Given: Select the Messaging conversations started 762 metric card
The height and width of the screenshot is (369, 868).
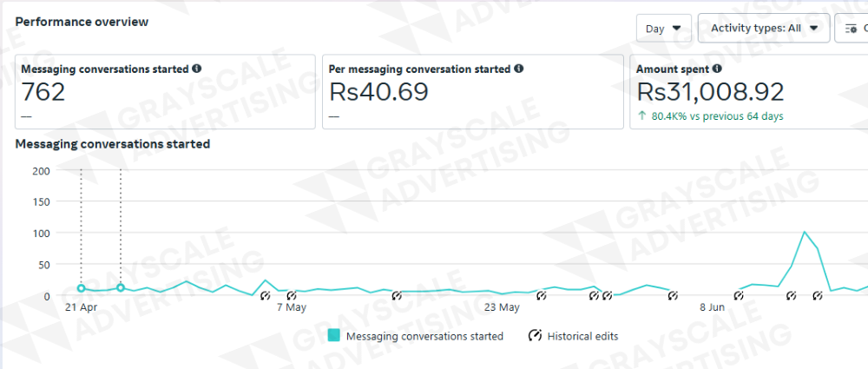Looking at the screenshot, I should click(x=165, y=92).
